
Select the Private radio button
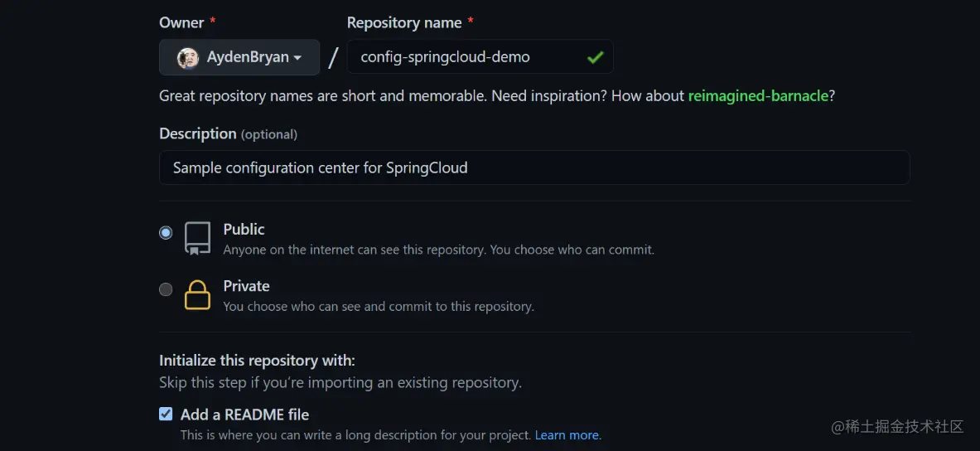(x=166, y=289)
